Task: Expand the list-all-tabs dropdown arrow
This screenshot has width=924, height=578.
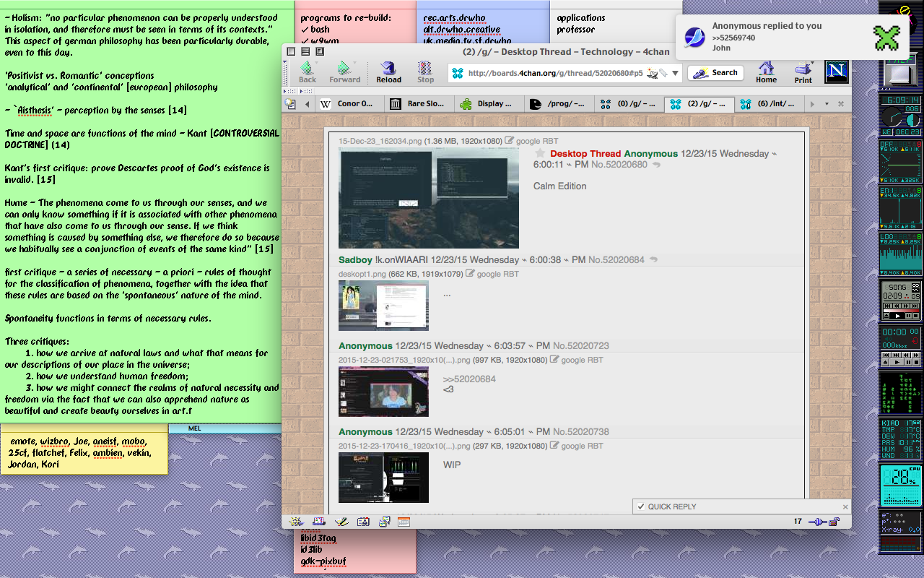Action: tap(827, 104)
